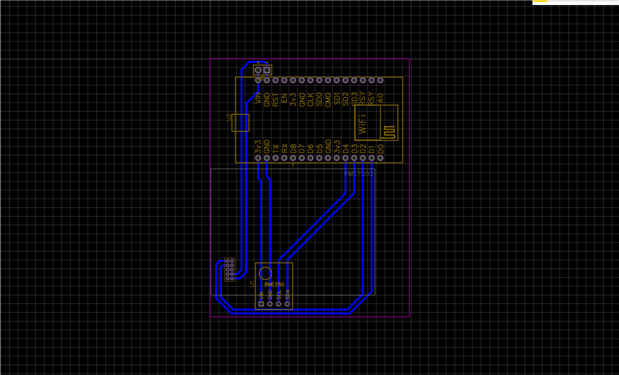
Task: Click the square pad of the two-pin header
Action: tap(267, 70)
